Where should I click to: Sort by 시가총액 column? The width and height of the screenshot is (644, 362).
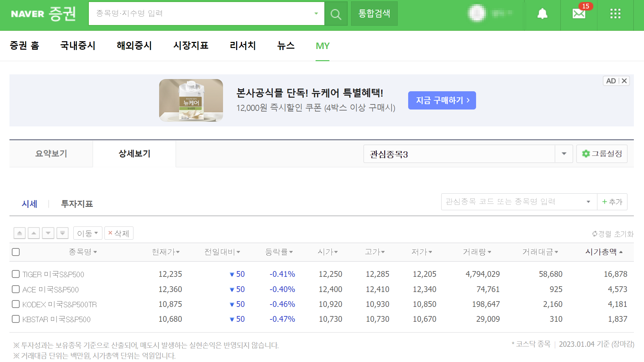(x=604, y=252)
